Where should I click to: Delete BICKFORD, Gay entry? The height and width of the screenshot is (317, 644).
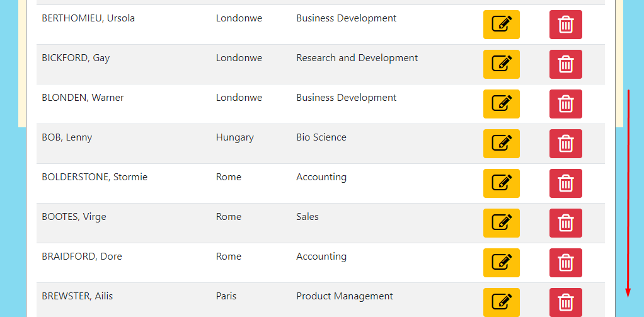(565, 64)
